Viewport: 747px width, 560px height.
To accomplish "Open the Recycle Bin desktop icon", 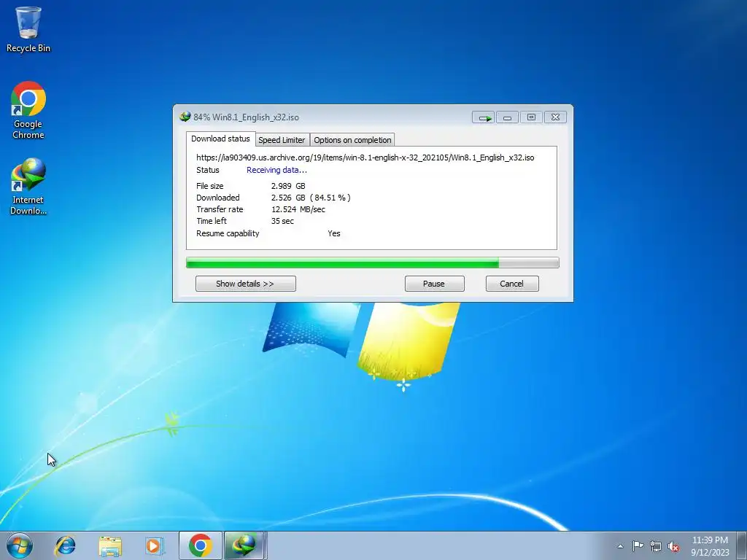I will point(28,29).
